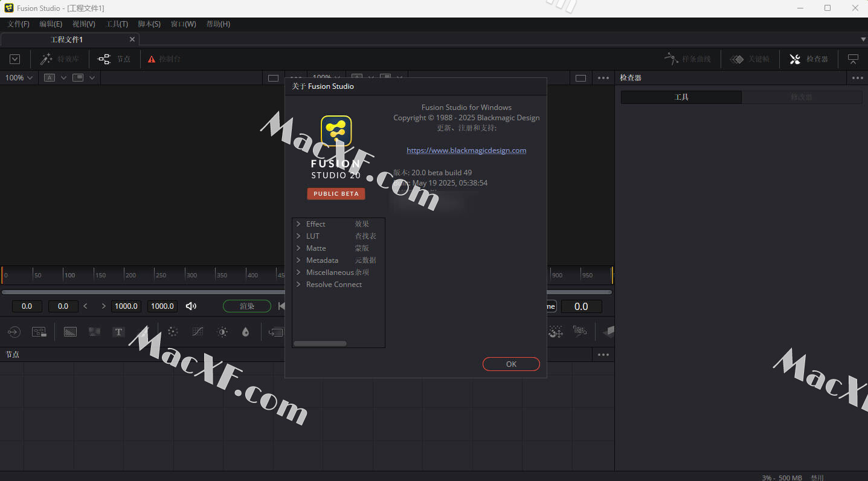Add a Color Corrector node from the toolbar

tap(173, 332)
